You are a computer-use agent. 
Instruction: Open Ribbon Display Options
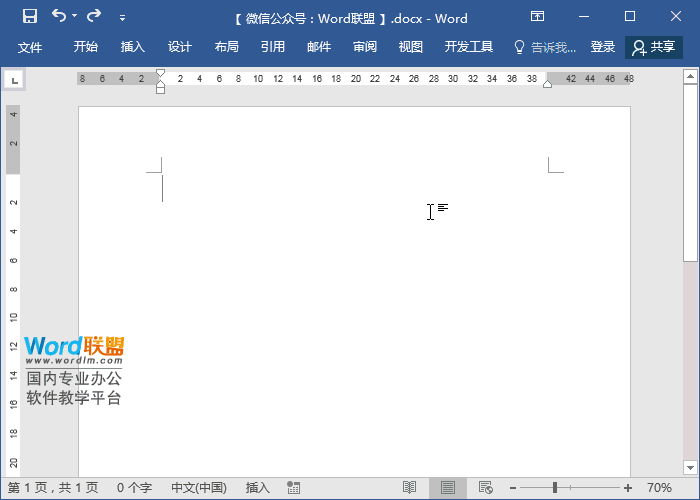tap(538, 17)
